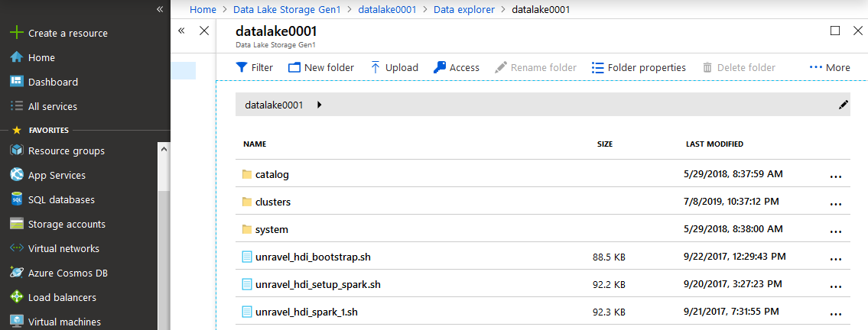Edit the path with the pencil icon
Image resolution: width=868 pixels, height=330 pixels.
point(844,105)
